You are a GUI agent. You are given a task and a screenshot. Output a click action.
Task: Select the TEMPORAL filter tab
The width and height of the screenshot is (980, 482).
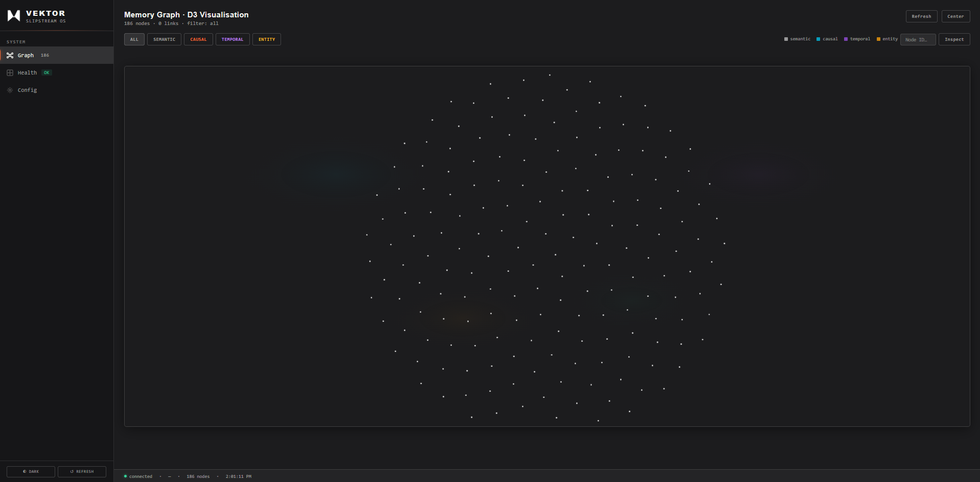pyautogui.click(x=232, y=39)
